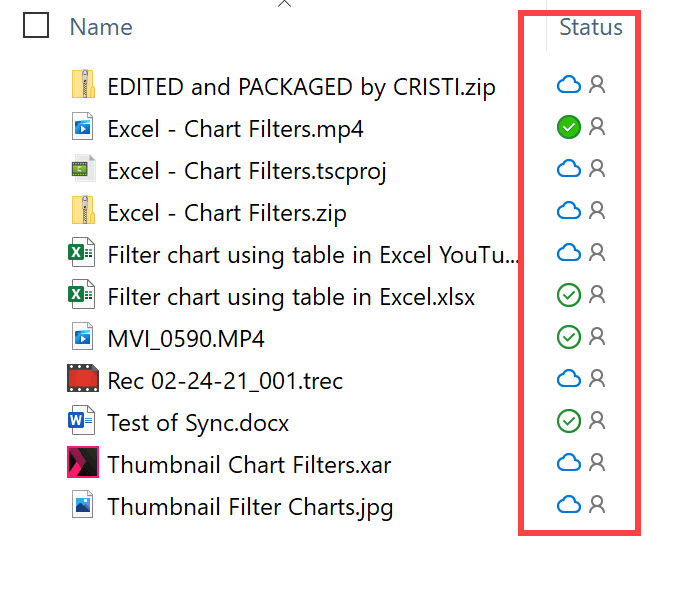Click shared person icon for Excel - Chart Filters.zip
673x595 pixels.
click(x=597, y=210)
